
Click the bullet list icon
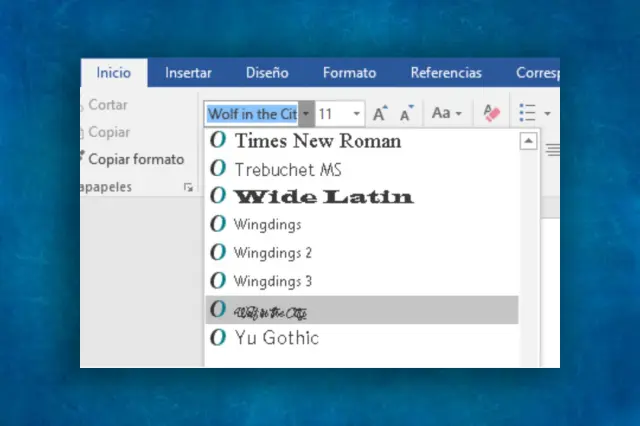[527, 114]
